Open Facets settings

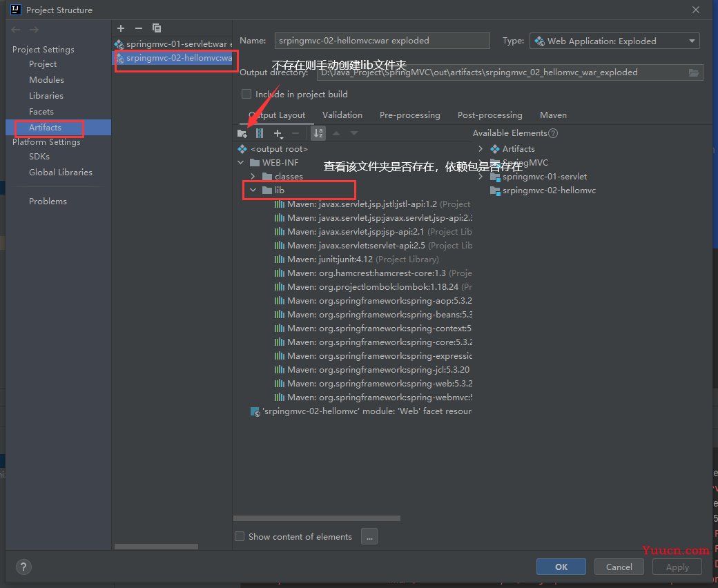(x=41, y=112)
